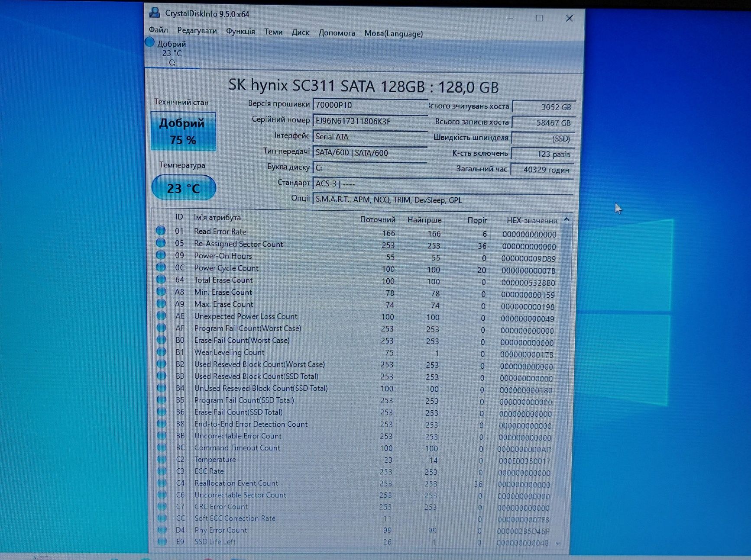Click the firmware version field 70000P10
Screen dimensions: 751x560
[x=370, y=105]
